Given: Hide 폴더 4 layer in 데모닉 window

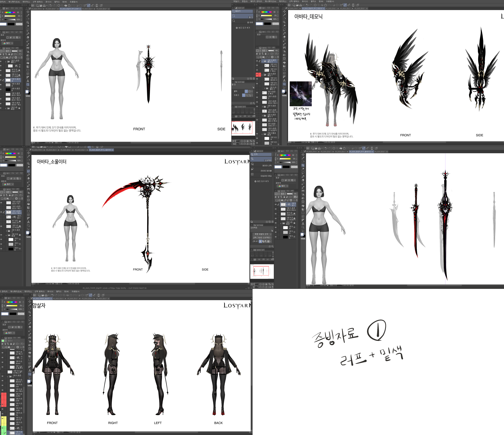Looking at the screenshot, I should click(257, 61).
